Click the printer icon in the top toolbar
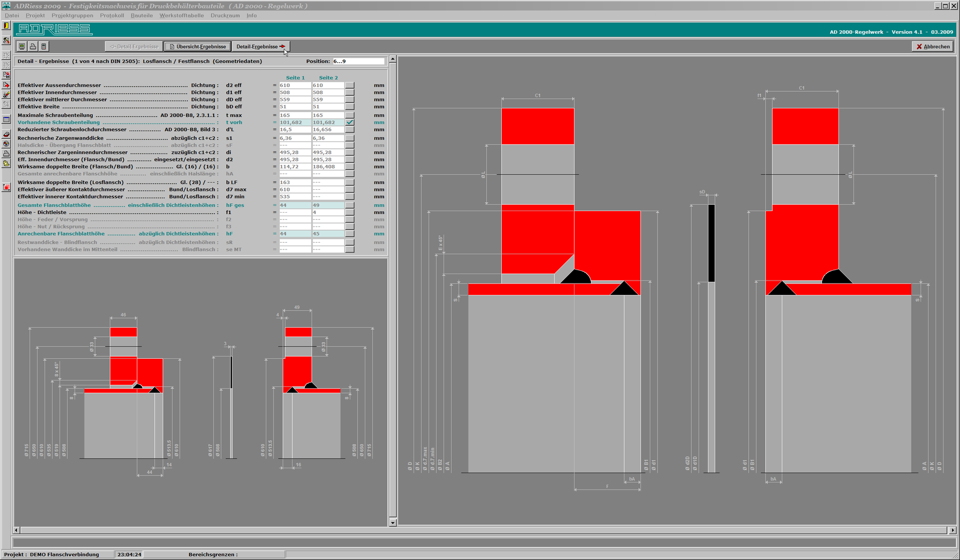960x560 pixels. point(33,47)
